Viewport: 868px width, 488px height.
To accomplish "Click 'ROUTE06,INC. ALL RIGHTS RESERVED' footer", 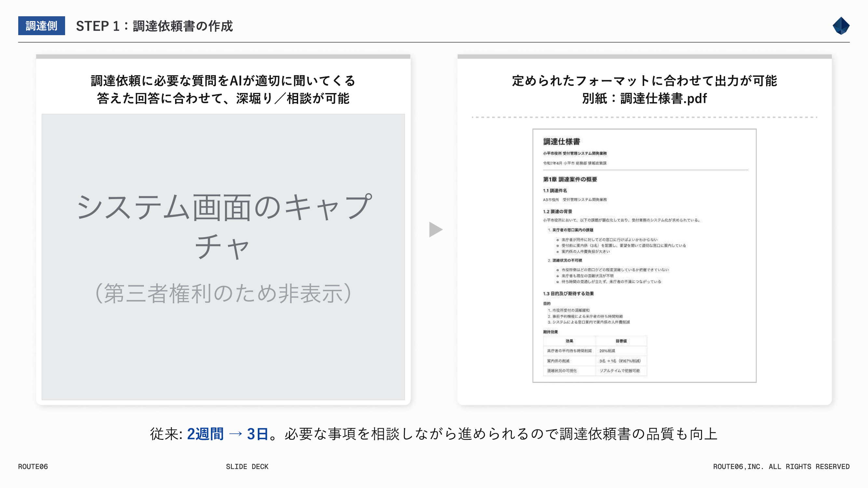I will coord(781,467).
